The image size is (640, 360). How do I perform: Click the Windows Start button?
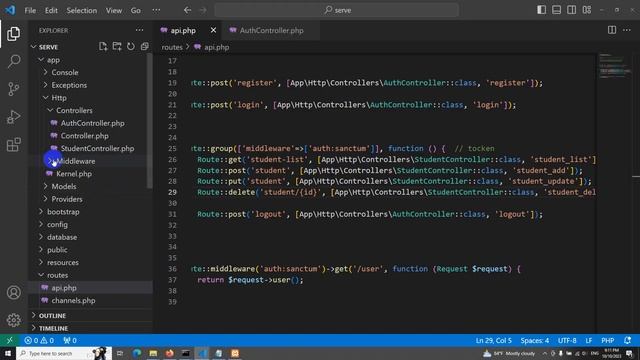click(8, 353)
